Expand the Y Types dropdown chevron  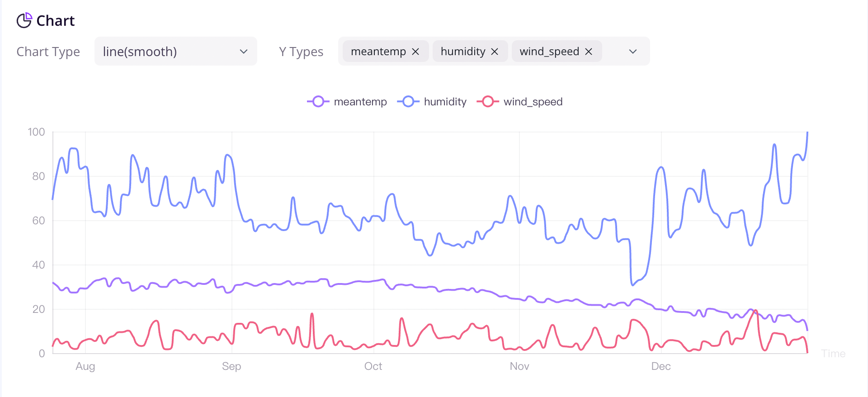point(633,52)
